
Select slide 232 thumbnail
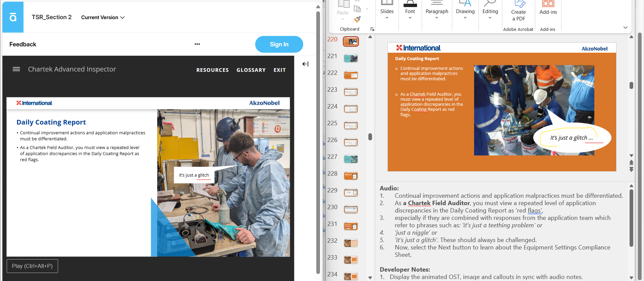coord(351,243)
